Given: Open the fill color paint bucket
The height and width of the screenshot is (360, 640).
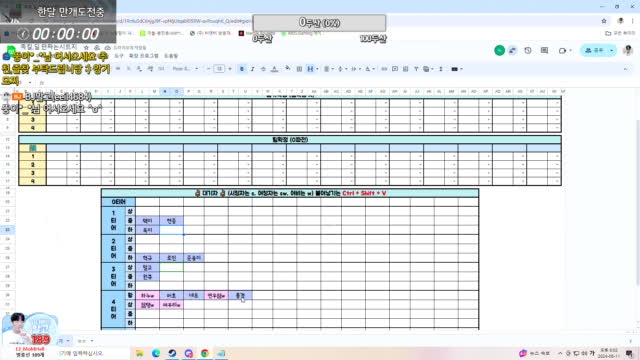Looking at the screenshot, I should pyautogui.click(x=288, y=69).
